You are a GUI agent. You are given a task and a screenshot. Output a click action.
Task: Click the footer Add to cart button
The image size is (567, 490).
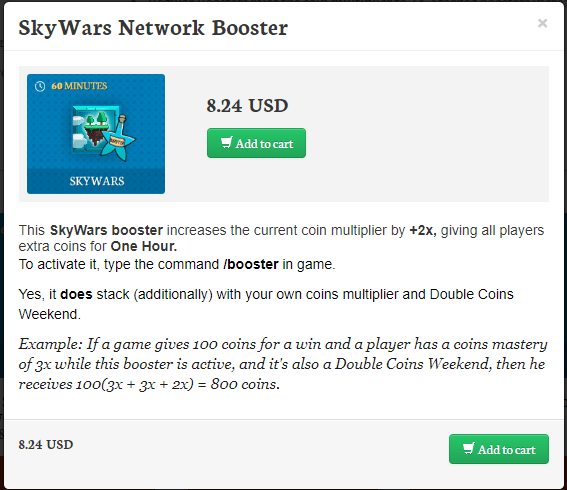[x=499, y=449]
